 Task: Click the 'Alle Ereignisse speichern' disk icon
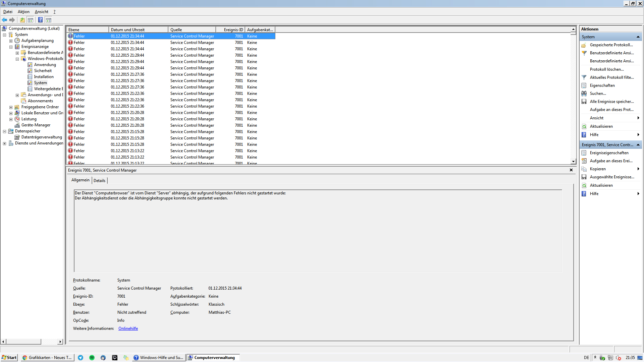point(584,102)
